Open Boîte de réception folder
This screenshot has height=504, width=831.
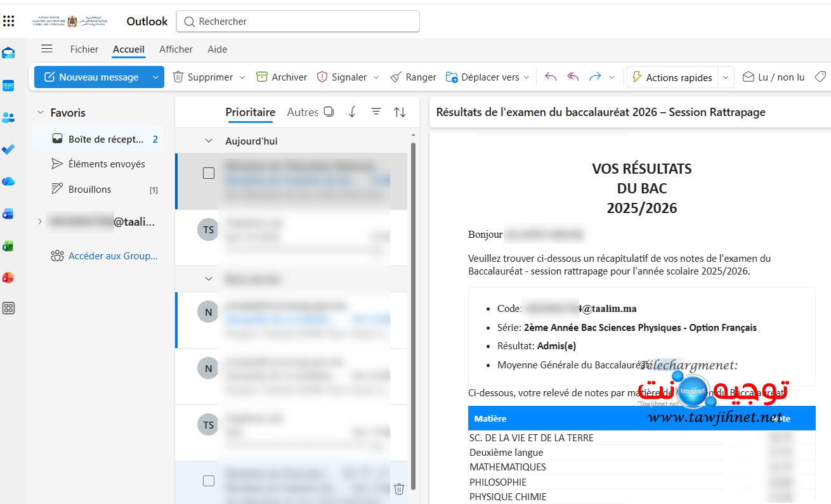click(98, 139)
